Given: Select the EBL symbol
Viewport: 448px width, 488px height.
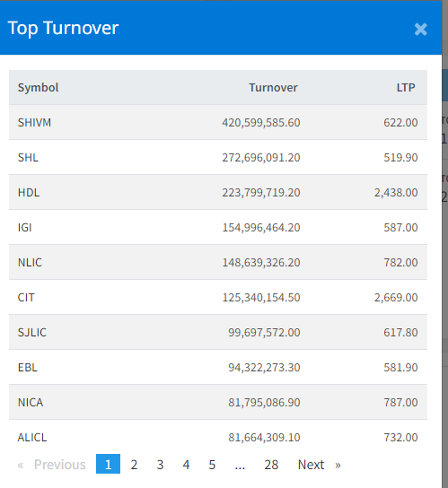Looking at the screenshot, I should (28, 368).
